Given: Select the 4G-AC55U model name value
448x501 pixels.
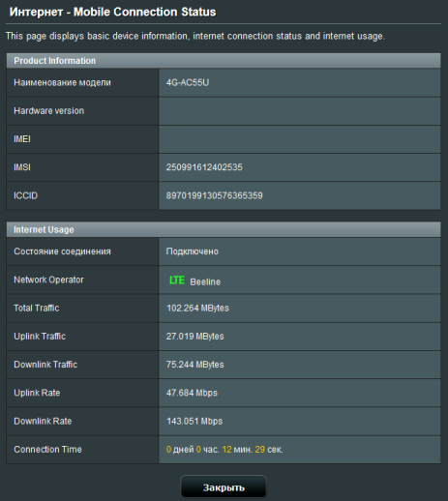Looking at the screenshot, I should tap(188, 82).
